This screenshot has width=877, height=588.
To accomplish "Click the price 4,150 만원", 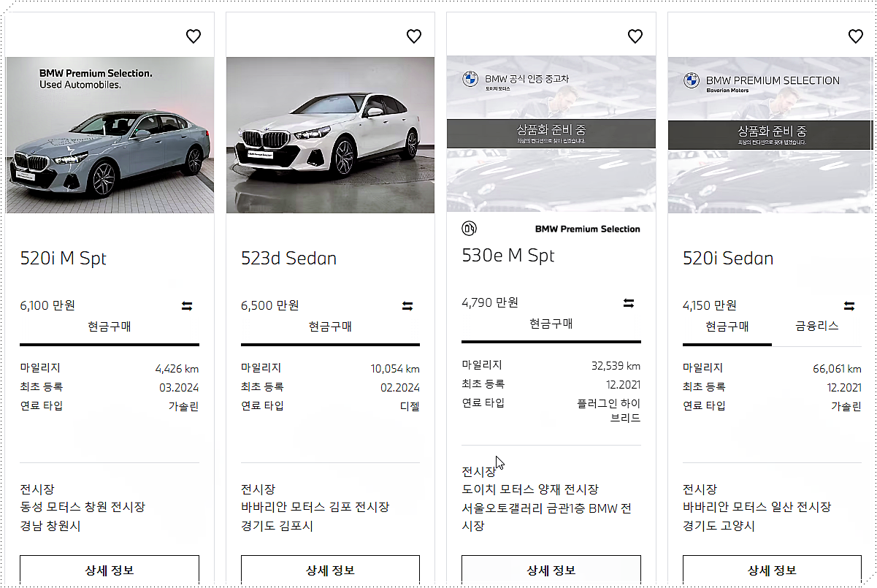I will pyautogui.click(x=710, y=305).
